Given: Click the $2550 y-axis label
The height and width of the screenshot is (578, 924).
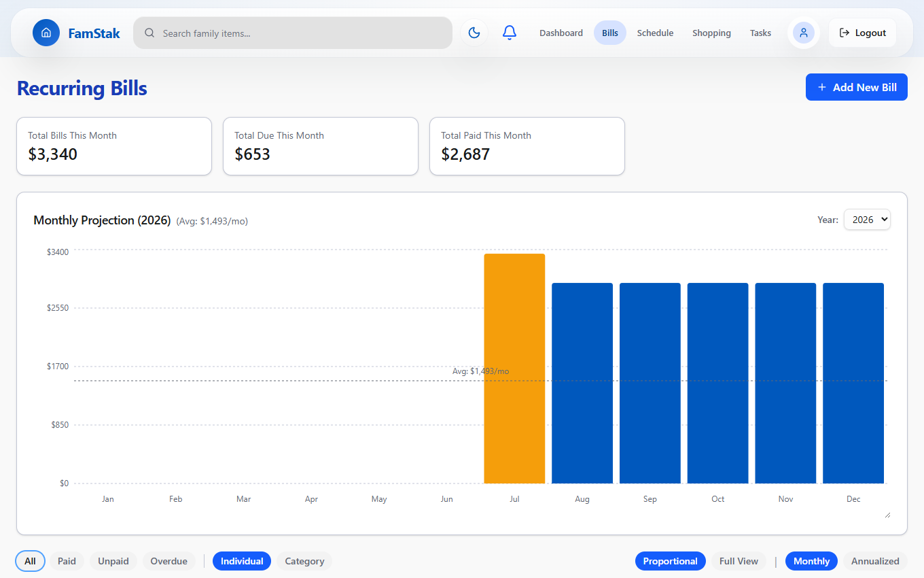Looking at the screenshot, I should pyautogui.click(x=58, y=308).
